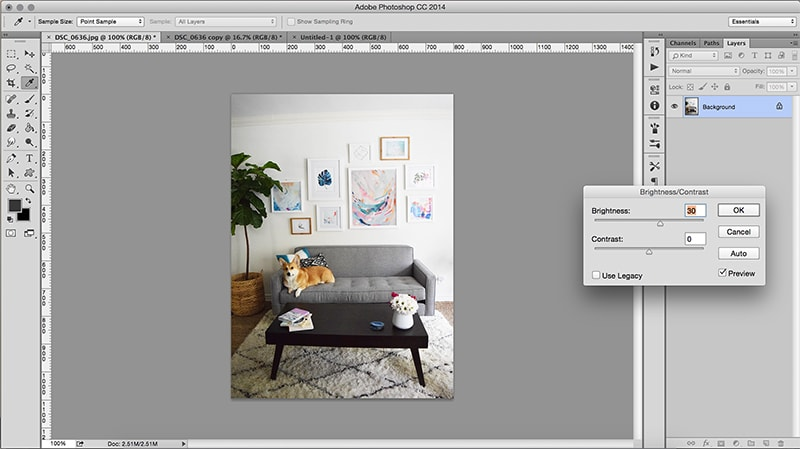Select the Eyedropper tool in toolbox
The image size is (800, 449).
click(x=29, y=83)
